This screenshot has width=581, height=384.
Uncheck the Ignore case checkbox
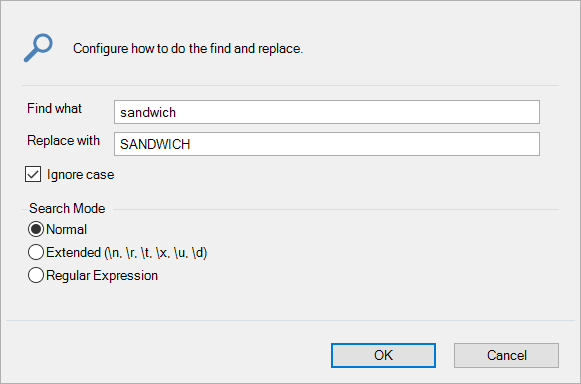33,174
